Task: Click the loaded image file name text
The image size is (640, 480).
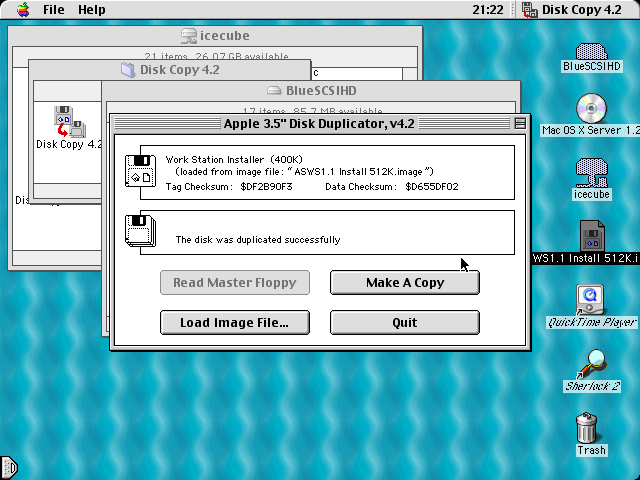Action: 359,172
